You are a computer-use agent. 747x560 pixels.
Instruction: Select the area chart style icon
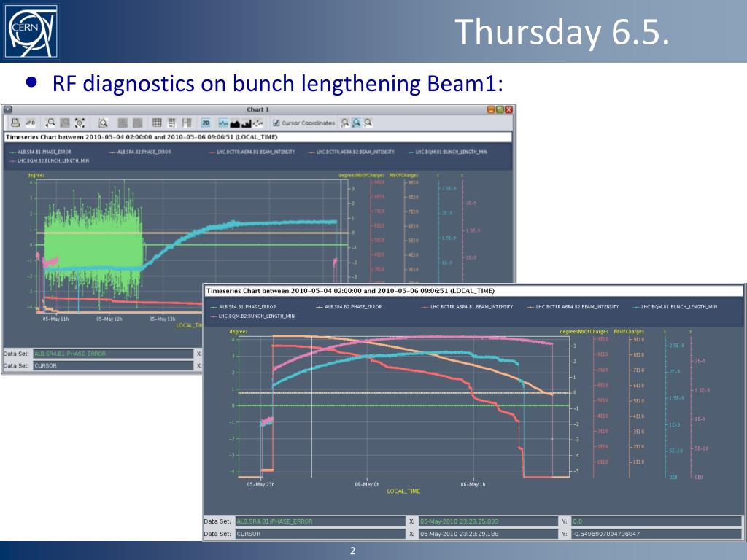(235, 122)
